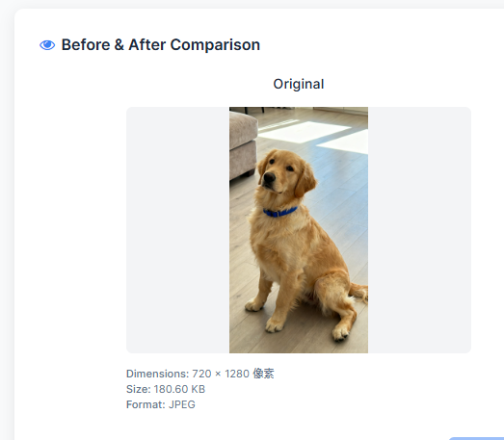Screen dimensions: 504x440
Task: Click the gray sofa in the photo
Action: [243, 144]
